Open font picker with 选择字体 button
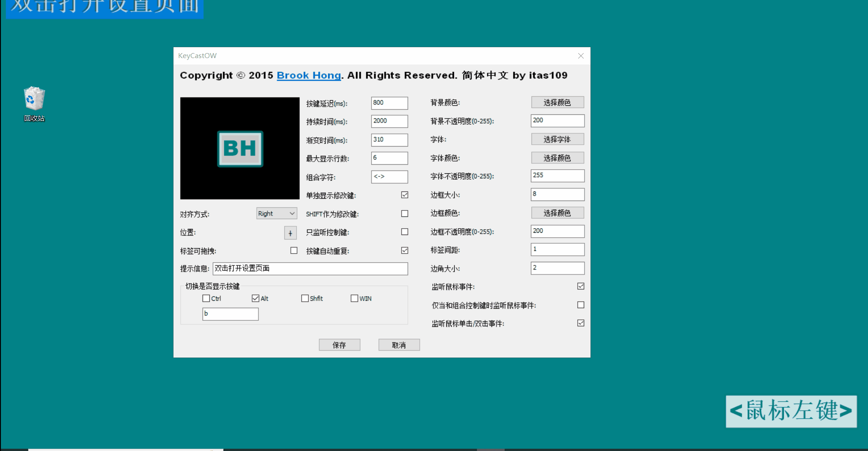Image resolution: width=868 pixels, height=451 pixels. (557, 139)
